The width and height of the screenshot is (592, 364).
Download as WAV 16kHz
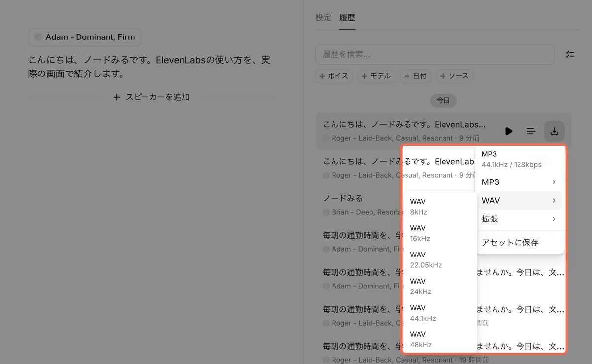(440, 233)
